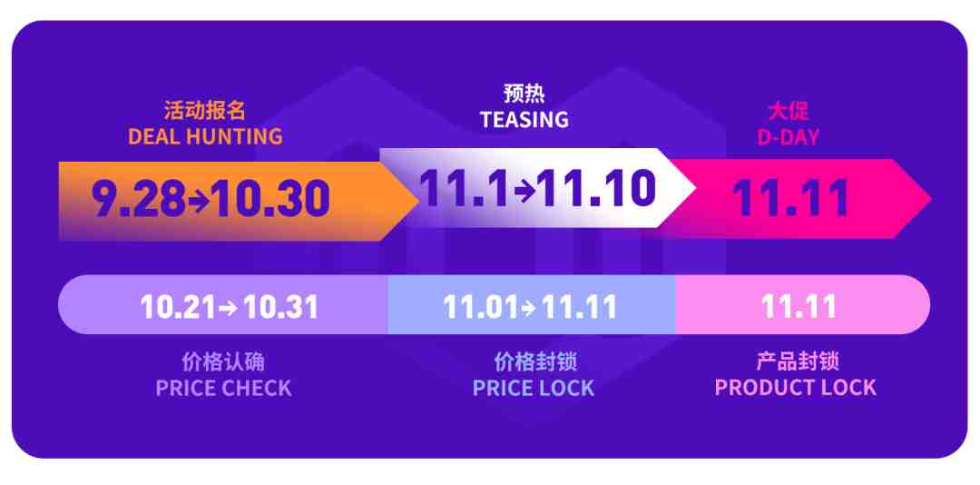Click the 大促 pink label
The image size is (980, 485).
(789, 111)
